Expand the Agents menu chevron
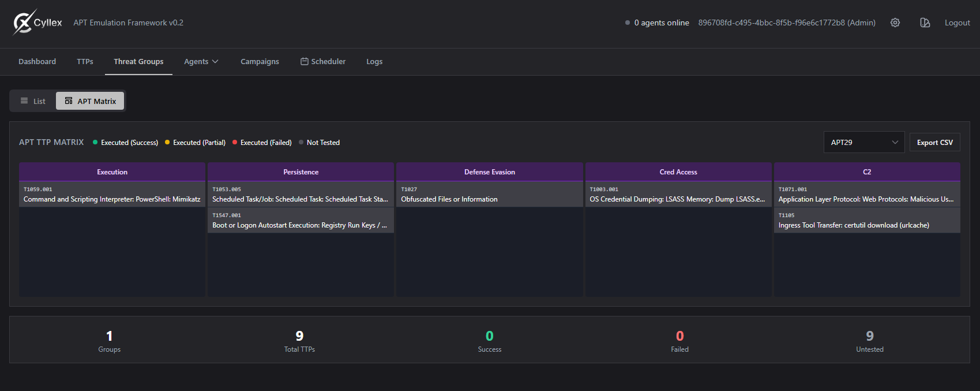Image resolution: width=980 pixels, height=391 pixels. 216,62
